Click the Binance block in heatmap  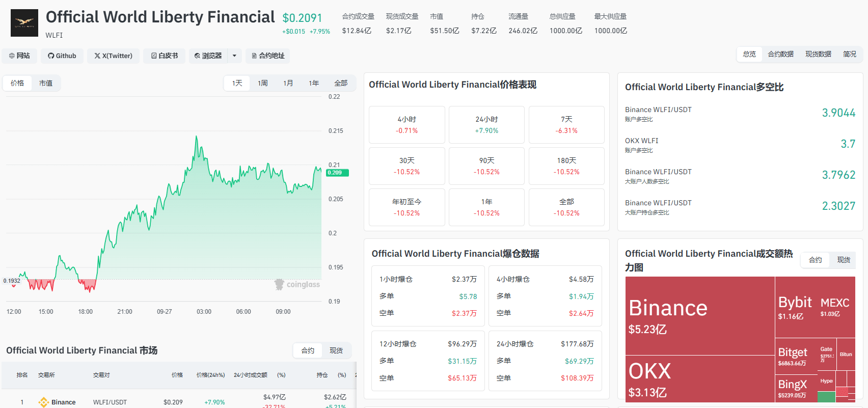point(700,316)
